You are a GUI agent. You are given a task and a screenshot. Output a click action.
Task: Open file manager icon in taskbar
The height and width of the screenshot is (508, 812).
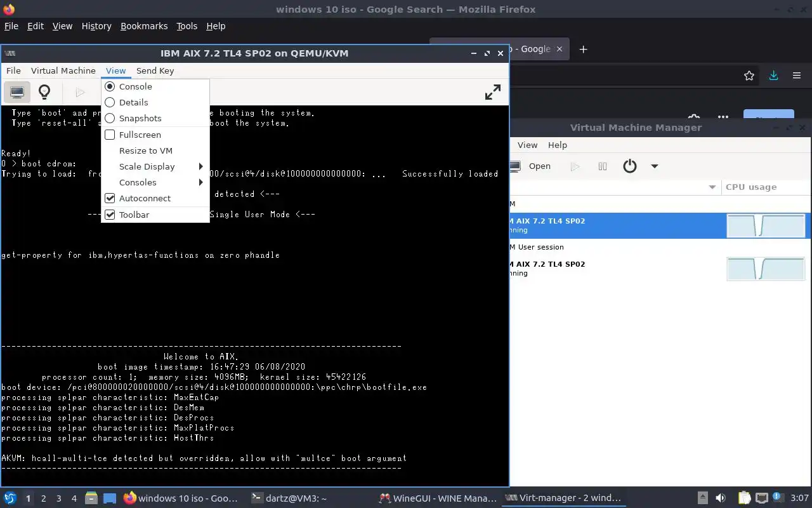pyautogui.click(x=91, y=498)
